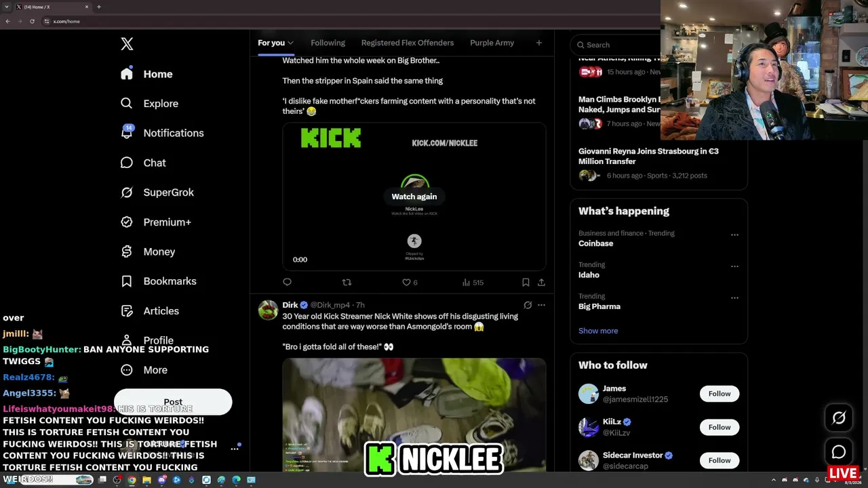Viewport: 868px width, 488px height.
Task: Click Grok icon on Dirk's post
Action: (x=528, y=305)
